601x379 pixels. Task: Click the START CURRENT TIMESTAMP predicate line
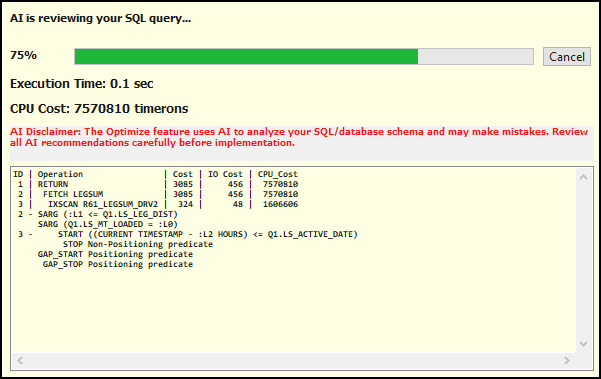[x=208, y=234]
